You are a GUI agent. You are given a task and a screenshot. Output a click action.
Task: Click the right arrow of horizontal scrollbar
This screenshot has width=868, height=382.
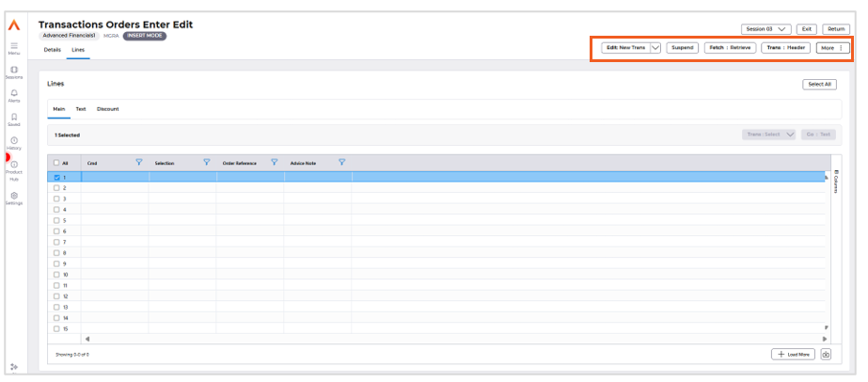coord(825,339)
